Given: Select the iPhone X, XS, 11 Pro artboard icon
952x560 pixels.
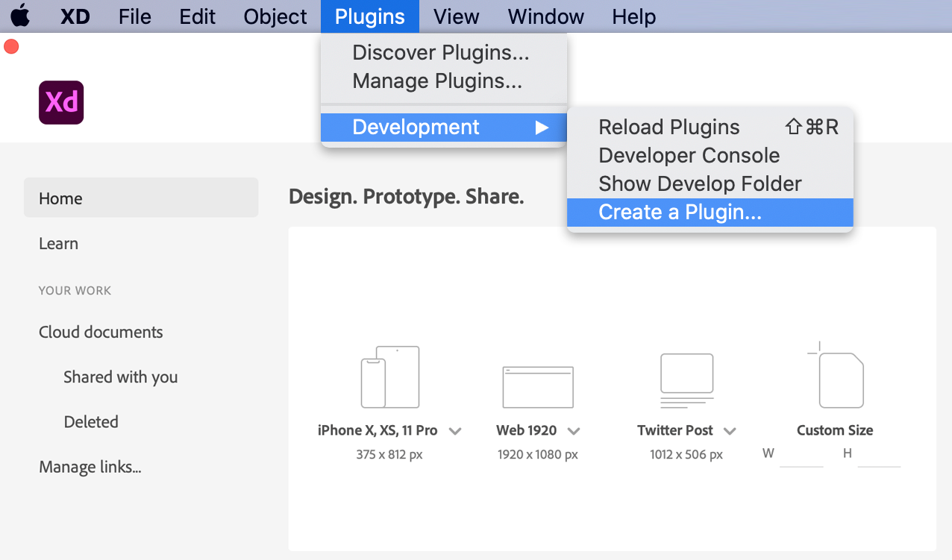Looking at the screenshot, I should point(389,377).
